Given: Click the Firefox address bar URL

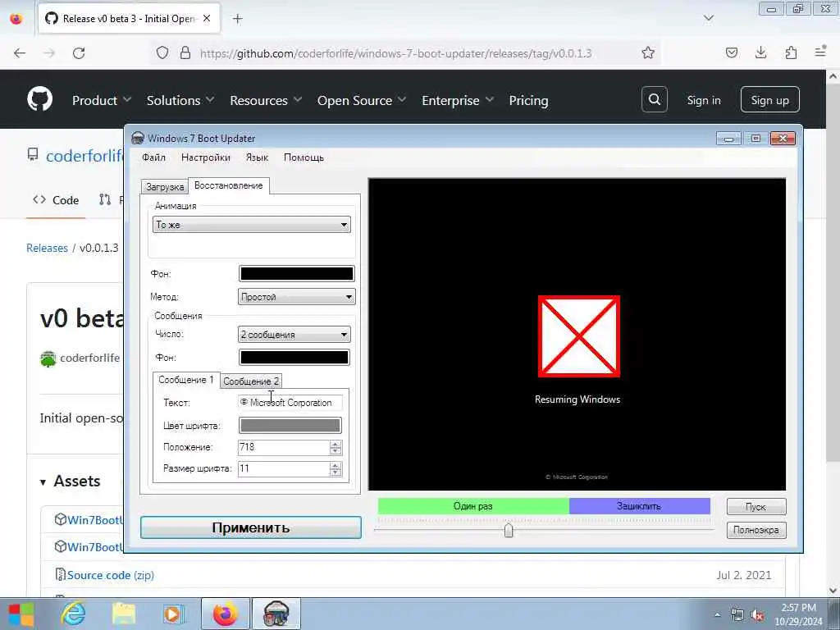Looking at the screenshot, I should click(x=395, y=53).
